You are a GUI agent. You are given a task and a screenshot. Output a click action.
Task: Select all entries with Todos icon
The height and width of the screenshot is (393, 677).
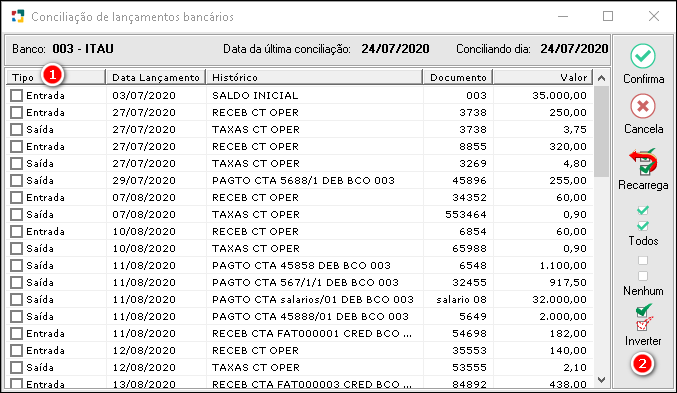tap(642, 218)
